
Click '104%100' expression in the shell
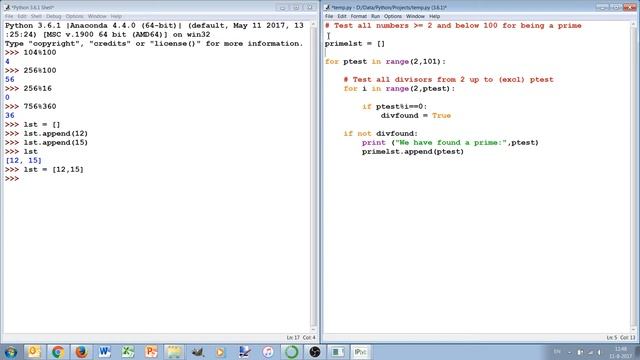(40, 52)
